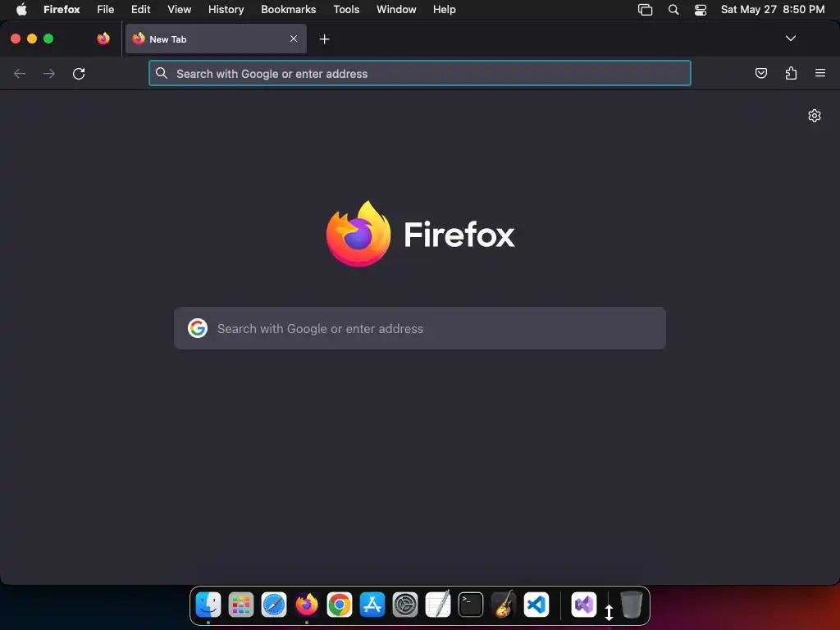Open App Store from the Dock
This screenshot has height=630, width=840.
tap(372, 605)
